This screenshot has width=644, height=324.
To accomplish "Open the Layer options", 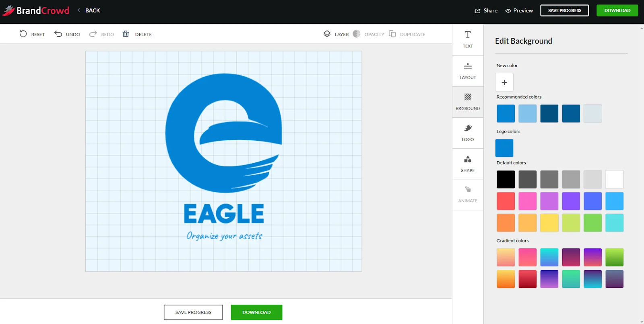I will tap(336, 34).
